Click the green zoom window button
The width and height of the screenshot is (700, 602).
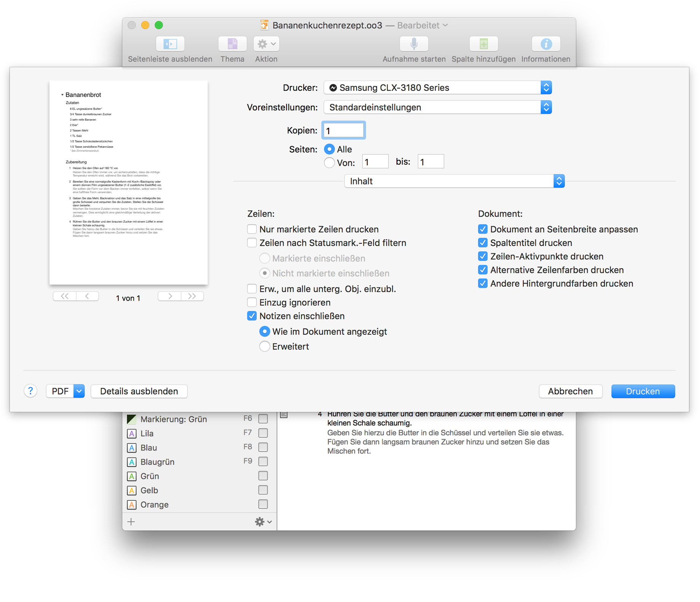pyautogui.click(x=159, y=25)
